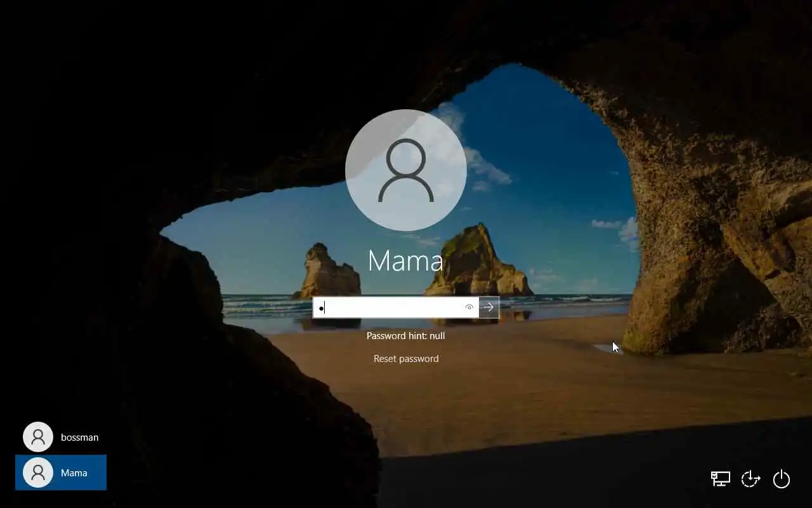The width and height of the screenshot is (812, 508).
Task: Switch to the bossman user account
Action: point(61,437)
